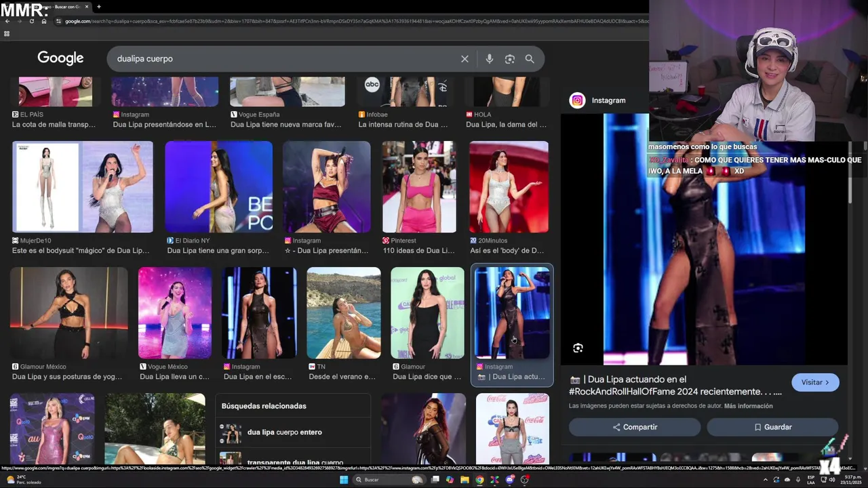
Task: Reload the current page
Action: point(32,21)
